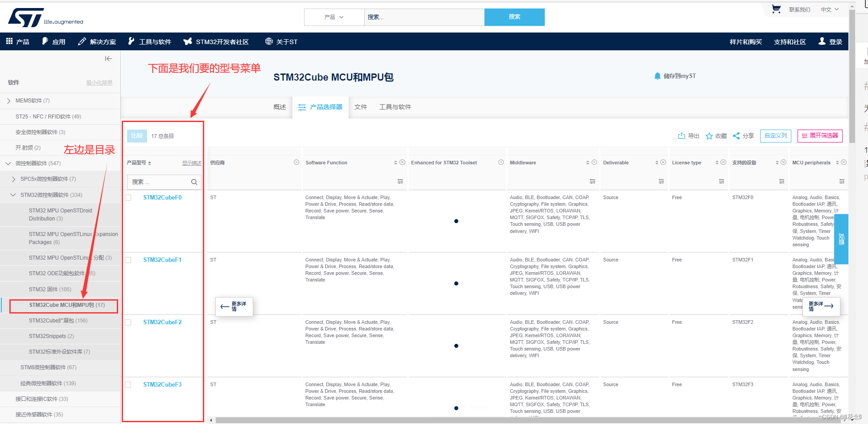Remove the 支持的设备 column with its X icon
This screenshot has width=868, height=424.
coord(784,162)
